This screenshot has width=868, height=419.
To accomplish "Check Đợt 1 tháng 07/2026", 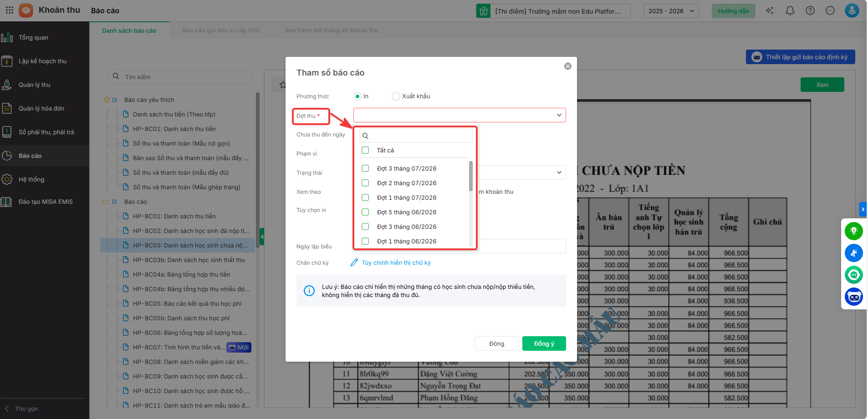I will pos(365,197).
